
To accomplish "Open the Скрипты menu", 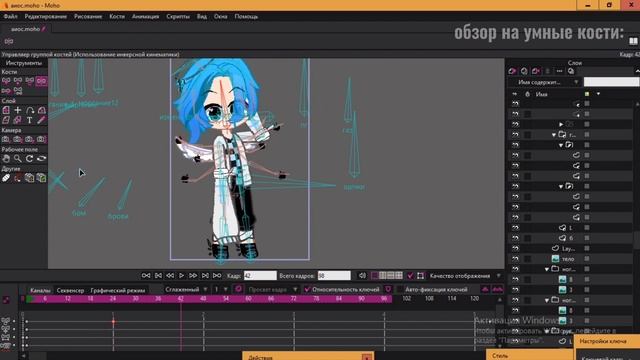I will pyautogui.click(x=178, y=17).
